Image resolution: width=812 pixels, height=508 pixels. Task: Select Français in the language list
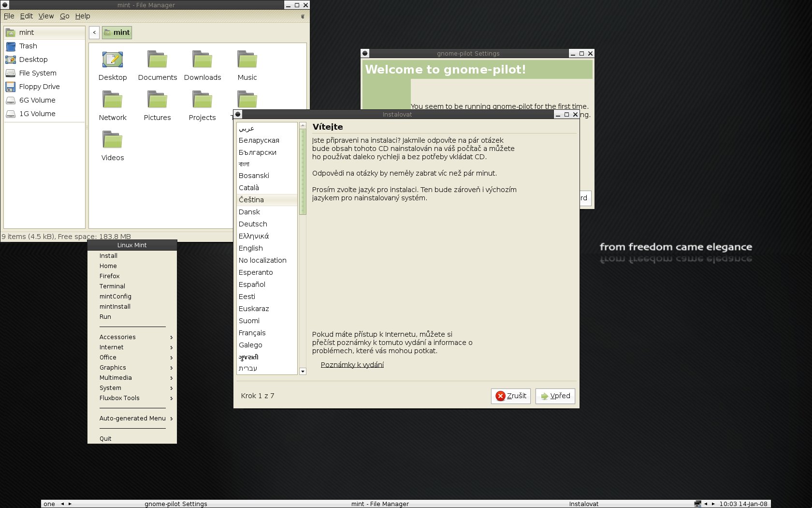[267, 333]
